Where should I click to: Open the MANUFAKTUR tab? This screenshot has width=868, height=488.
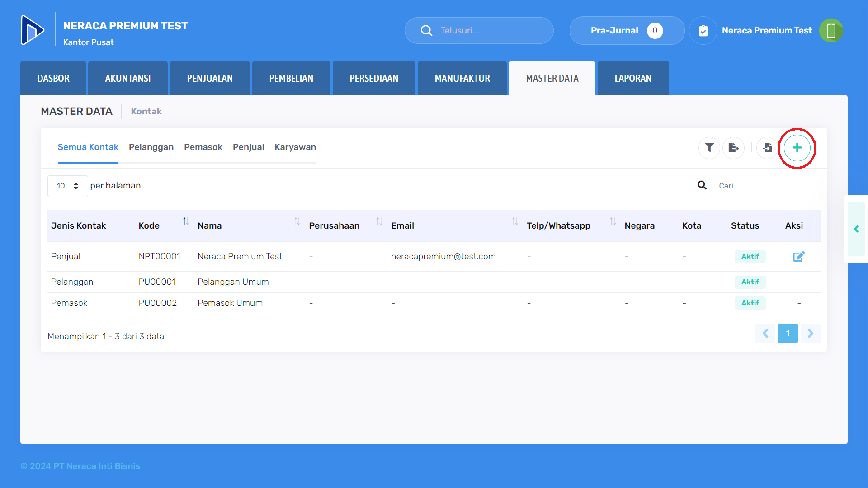[x=462, y=78]
